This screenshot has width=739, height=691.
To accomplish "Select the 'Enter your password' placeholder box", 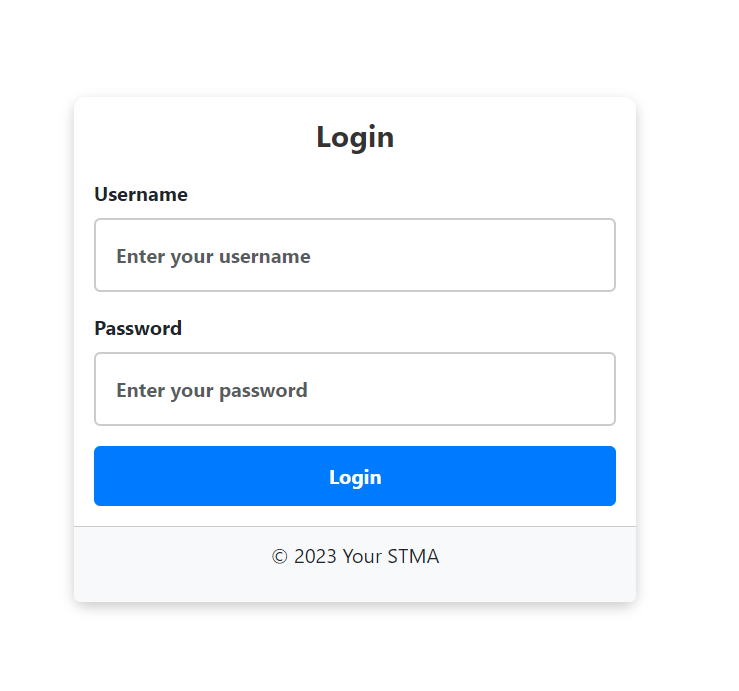I will [354, 389].
